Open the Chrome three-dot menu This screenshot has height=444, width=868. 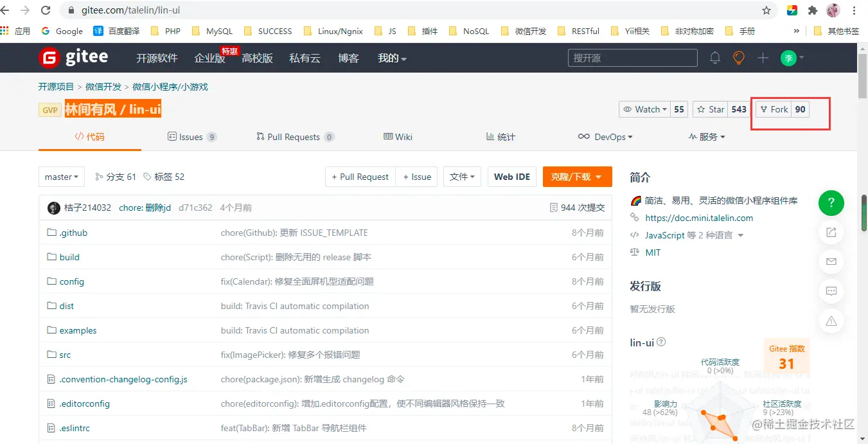855,10
